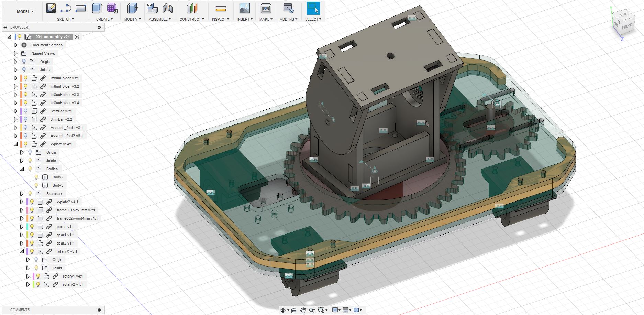
Task: Create a New Component from toolbar
Action: point(152,8)
